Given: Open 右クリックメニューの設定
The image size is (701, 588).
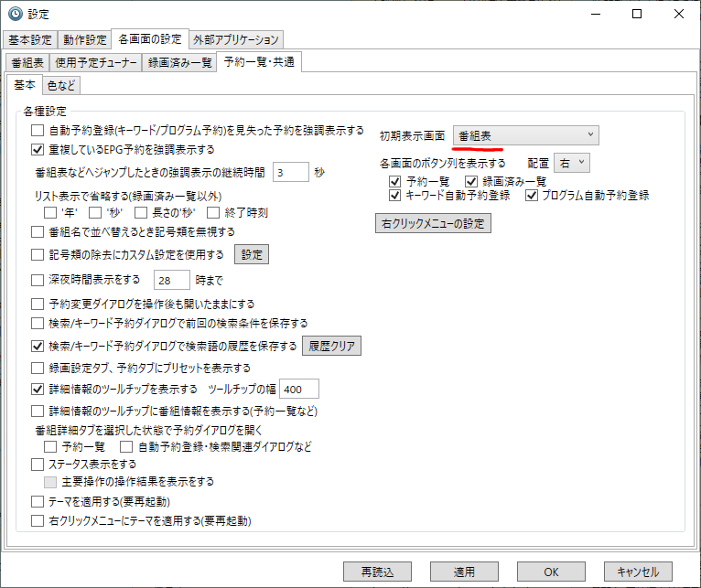Looking at the screenshot, I should click(x=433, y=223).
